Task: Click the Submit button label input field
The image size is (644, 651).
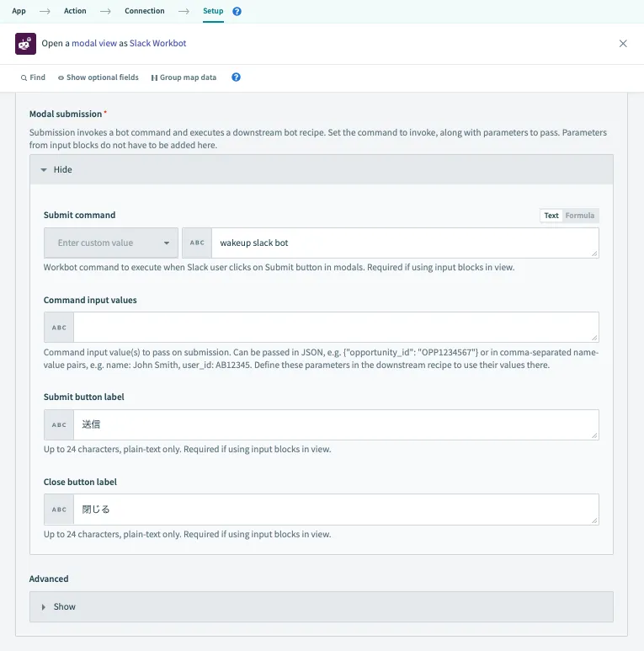Action: [336, 424]
